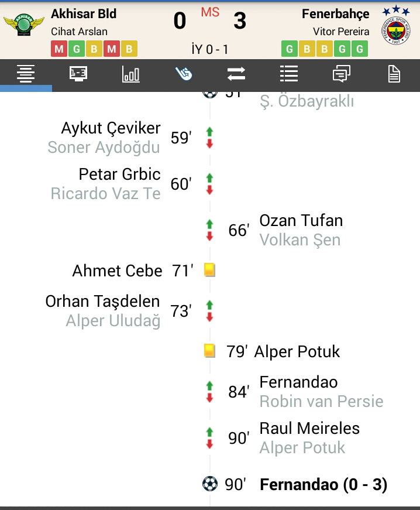Select Akhisar's first red M form badge
This screenshot has height=510, width=420.
click(x=59, y=49)
